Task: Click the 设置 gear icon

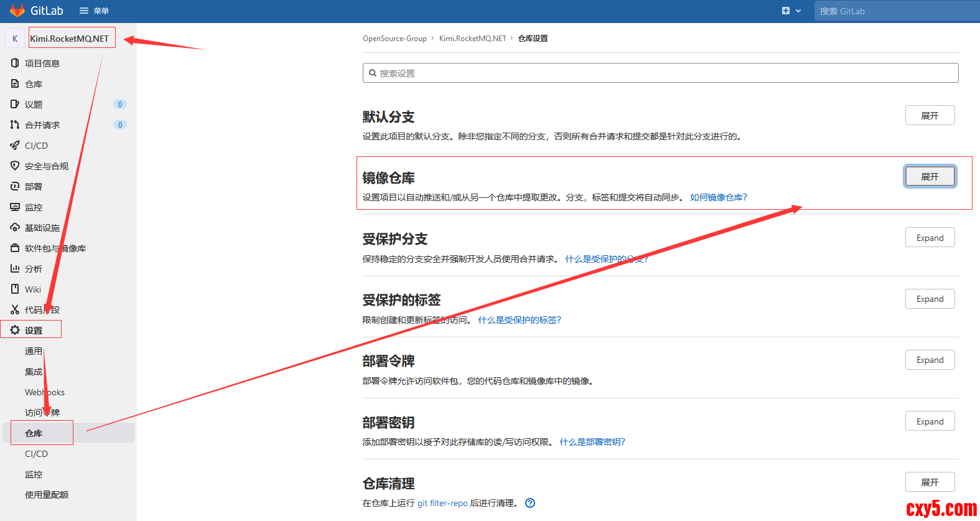Action: pos(15,330)
